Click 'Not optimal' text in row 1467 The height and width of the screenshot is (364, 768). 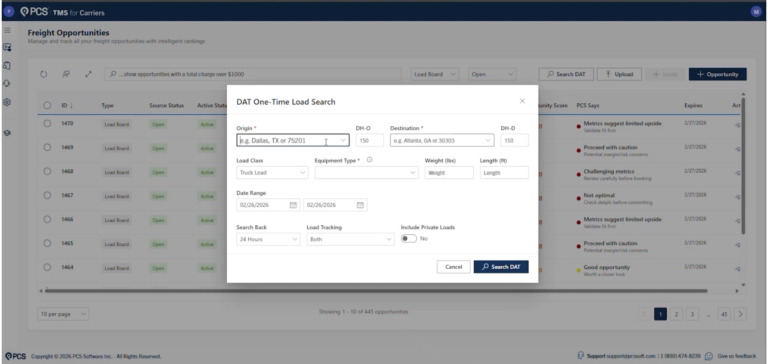pyautogui.click(x=599, y=195)
